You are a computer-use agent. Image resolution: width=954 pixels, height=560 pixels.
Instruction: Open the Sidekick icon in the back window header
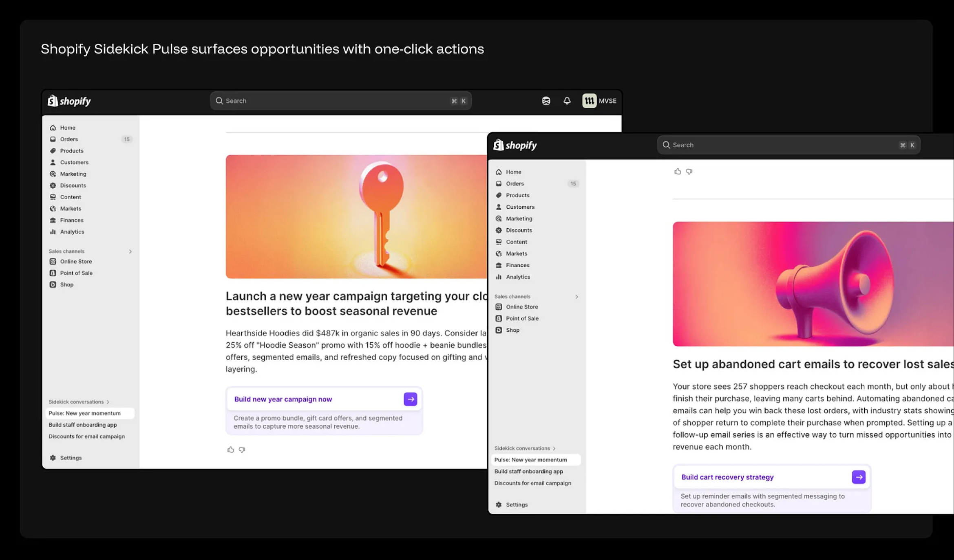click(546, 101)
